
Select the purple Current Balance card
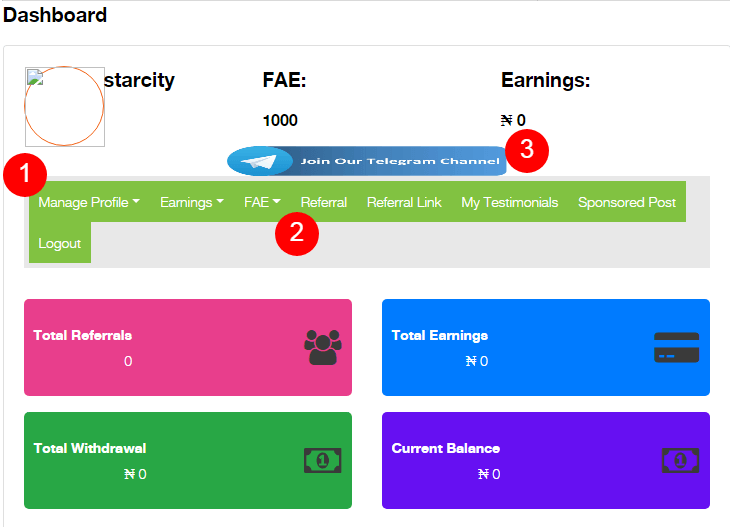[546, 461]
